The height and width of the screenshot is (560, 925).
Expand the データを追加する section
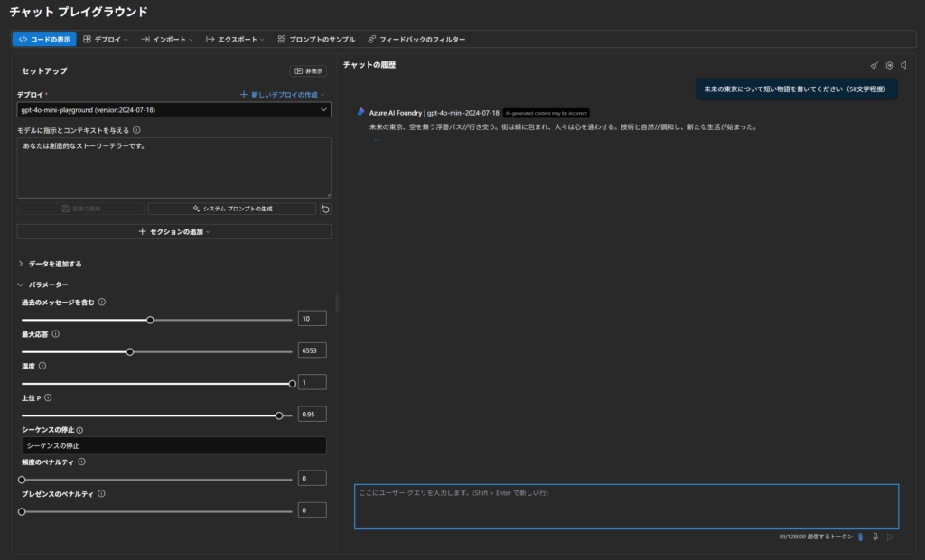[55, 264]
